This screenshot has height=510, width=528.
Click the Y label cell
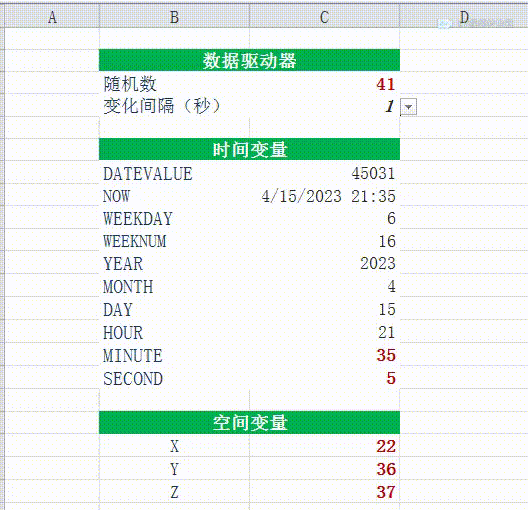(x=174, y=469)
